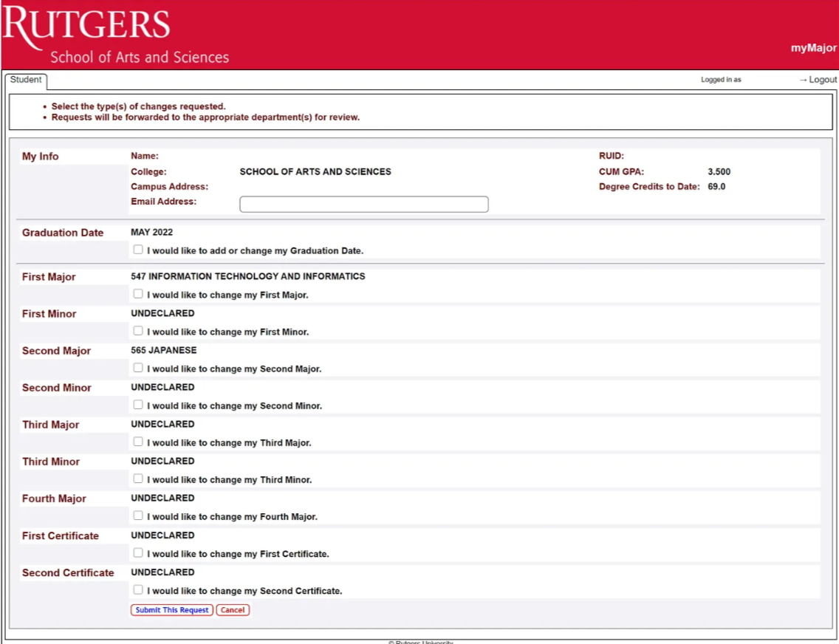Tick the change my First Minor checkbox
Image resolution: width=839 pixels, height=644 pixels.
click(138, 331)
